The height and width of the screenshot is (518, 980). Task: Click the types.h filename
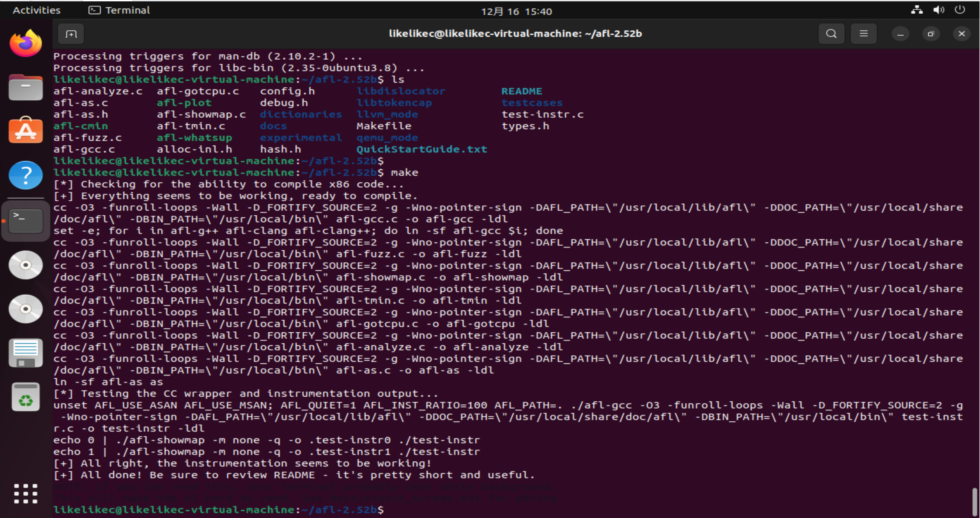coord(525,126)
